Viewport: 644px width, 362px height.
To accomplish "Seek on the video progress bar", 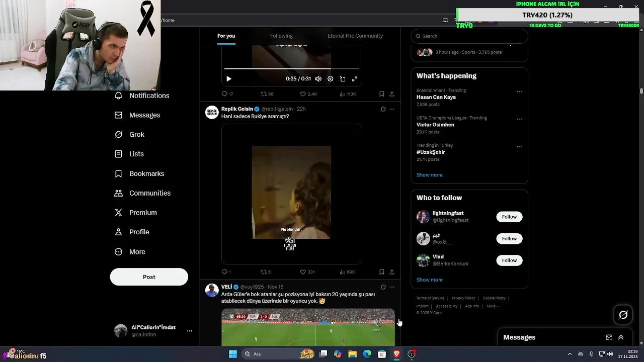I will click(292, 68).
